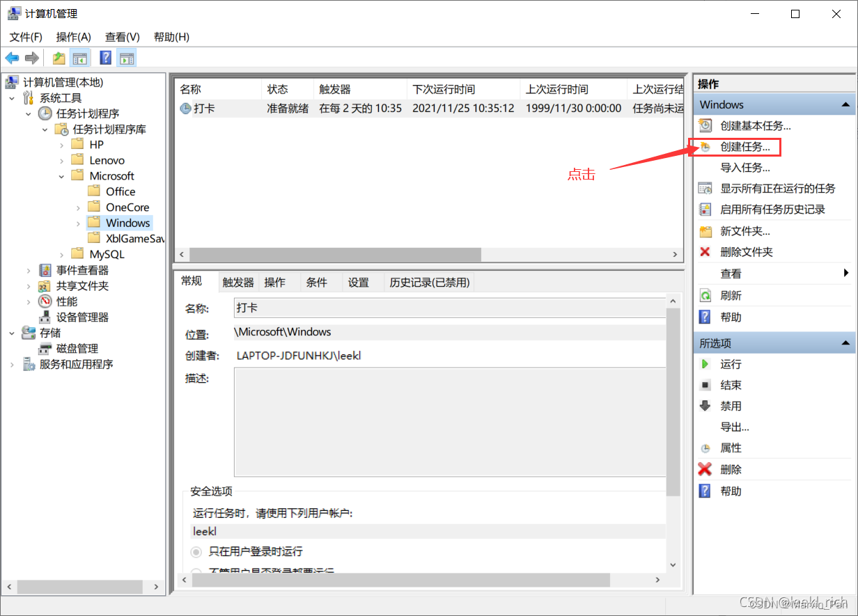Click the 创建基本任务 wizard icon

point(705,126)
